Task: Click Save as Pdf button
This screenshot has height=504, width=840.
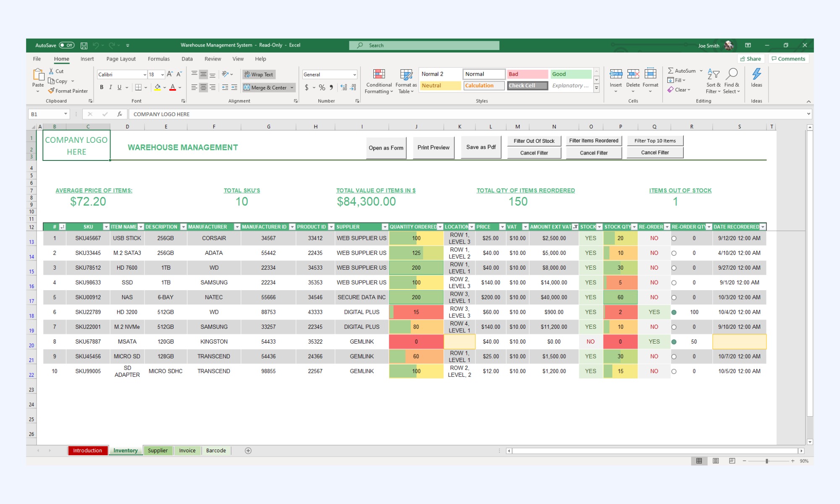Action: pos(481,147)
